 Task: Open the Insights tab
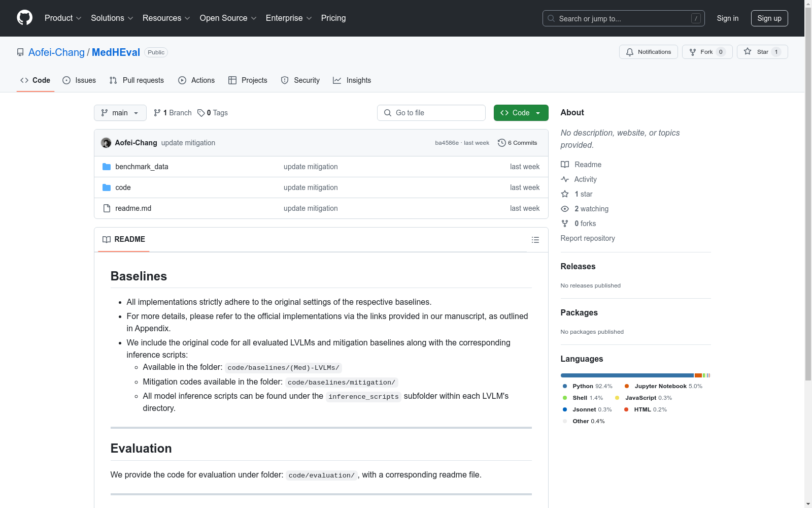352,80
